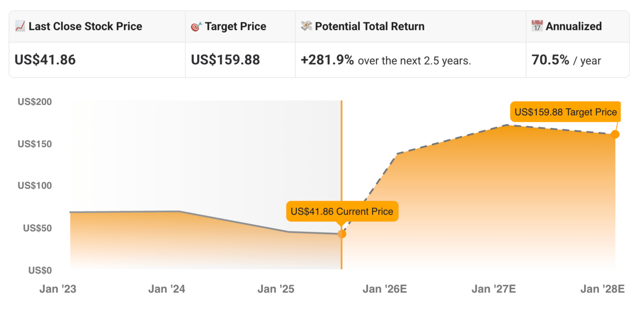Click the orange current price dot on chart
Screen dimensions: 644x320
[342, 234]
